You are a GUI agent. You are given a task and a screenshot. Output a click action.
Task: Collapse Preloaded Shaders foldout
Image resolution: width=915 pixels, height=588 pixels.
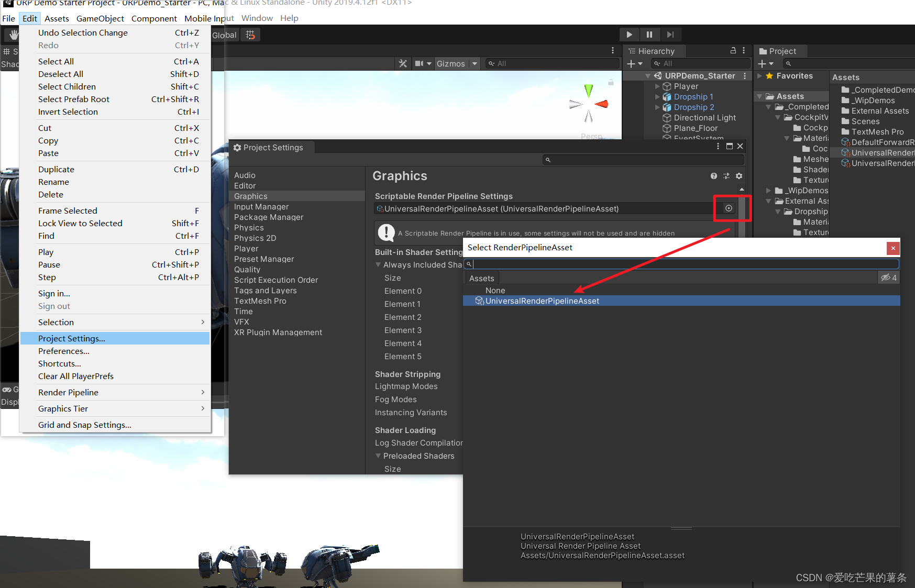coord(378,456)
